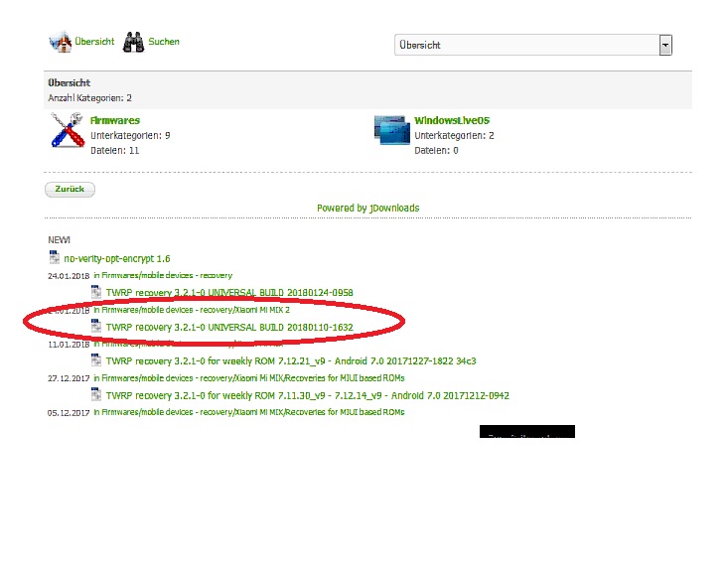Click the file icon beside no-verity-opt-encrypt 1.6

(55, 257)
